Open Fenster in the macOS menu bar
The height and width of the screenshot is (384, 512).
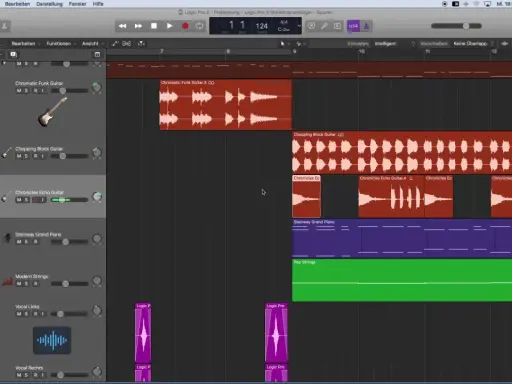pyautogui.click(x=77, y=4)
